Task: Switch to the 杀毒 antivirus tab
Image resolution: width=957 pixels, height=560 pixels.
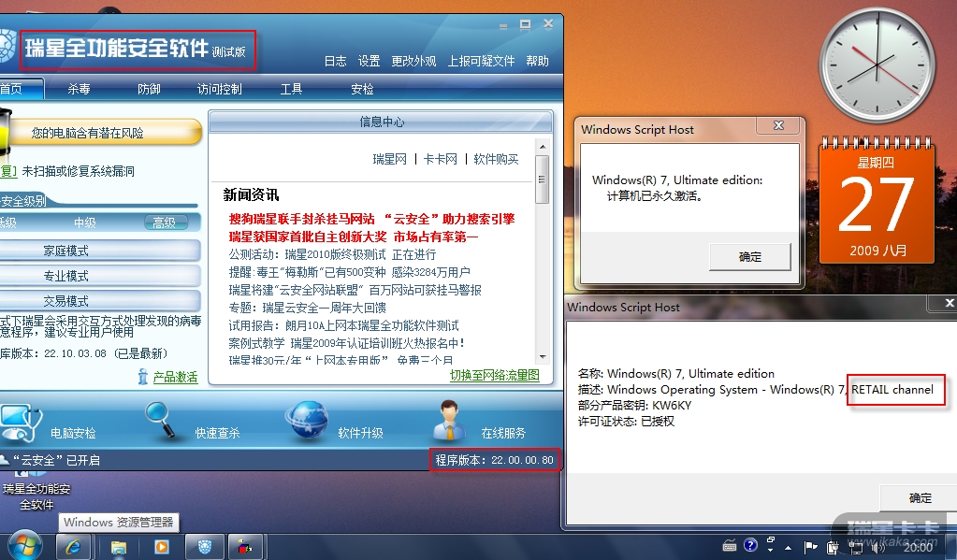Action: [x=79, y=89]
